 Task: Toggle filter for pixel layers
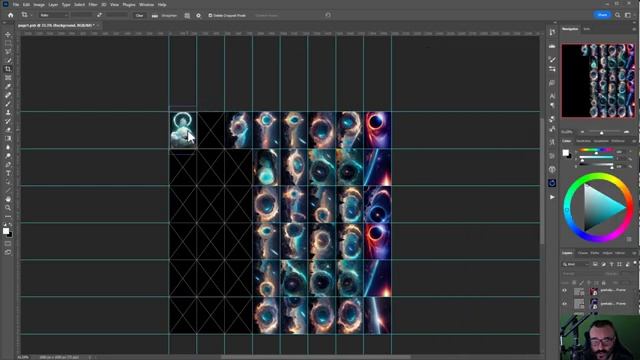595,264
